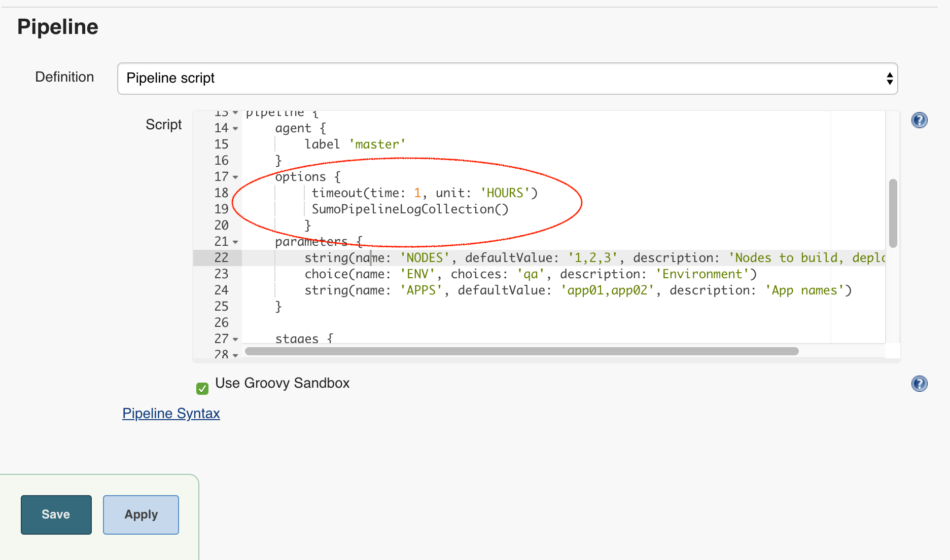Click the Apply button
Viewport: 950px width, 560px height.
(x=141, y=514)
